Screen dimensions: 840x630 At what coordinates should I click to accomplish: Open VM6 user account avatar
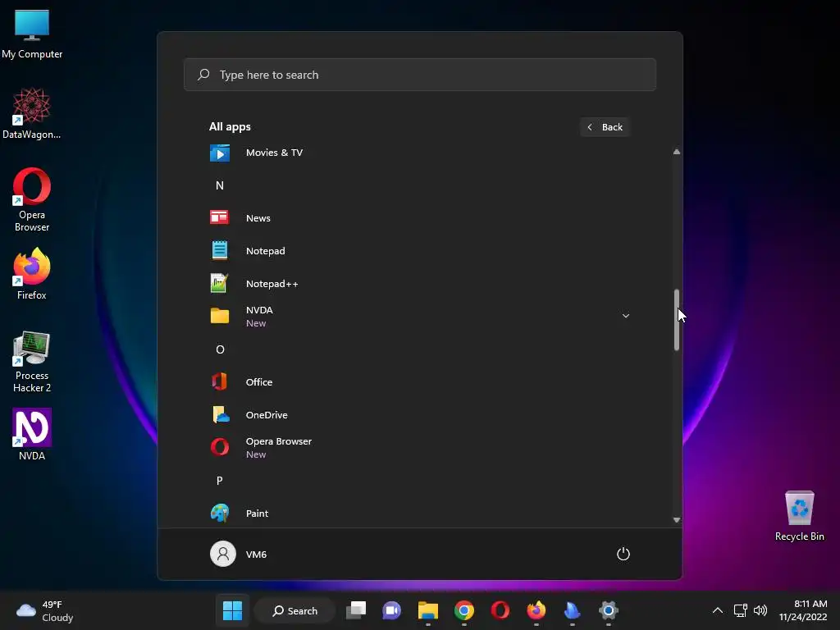click(x=223, y=554)
